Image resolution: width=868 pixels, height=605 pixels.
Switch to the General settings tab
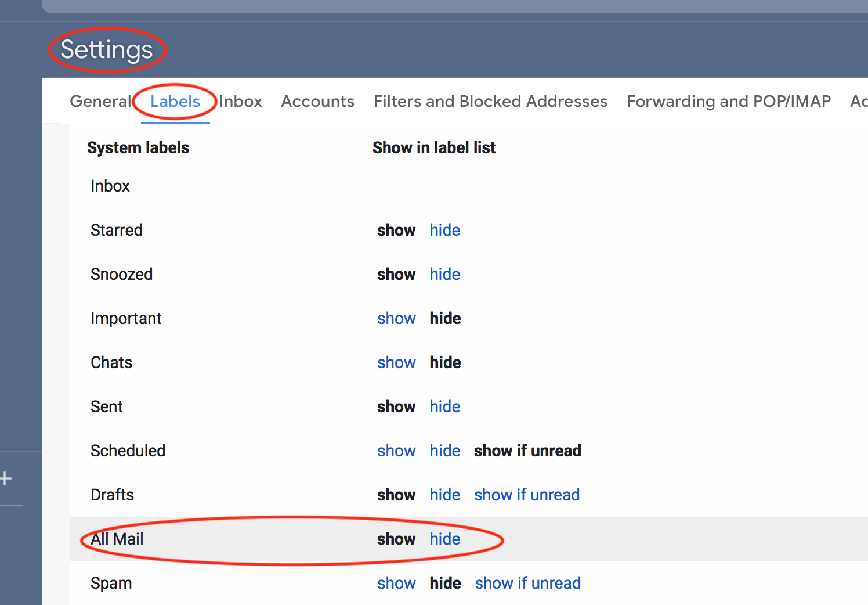point(100,101)
